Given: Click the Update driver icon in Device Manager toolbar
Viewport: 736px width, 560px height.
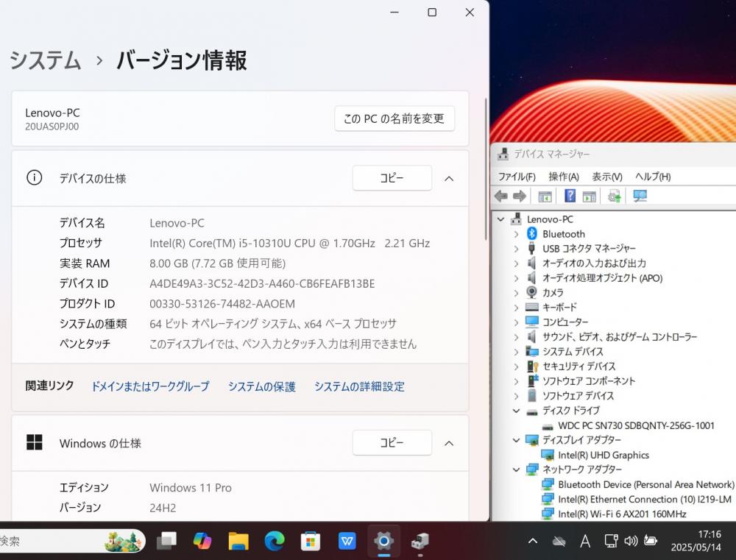Looking at the screenshot, I should point(614,196).
